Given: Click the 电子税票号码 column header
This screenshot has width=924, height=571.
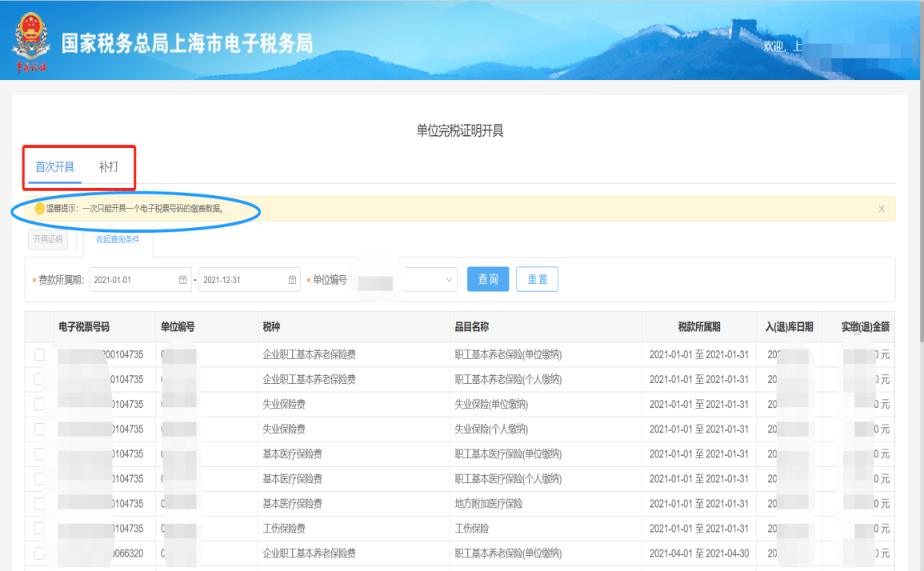Looking at the screenshot, I should point(84,327).
